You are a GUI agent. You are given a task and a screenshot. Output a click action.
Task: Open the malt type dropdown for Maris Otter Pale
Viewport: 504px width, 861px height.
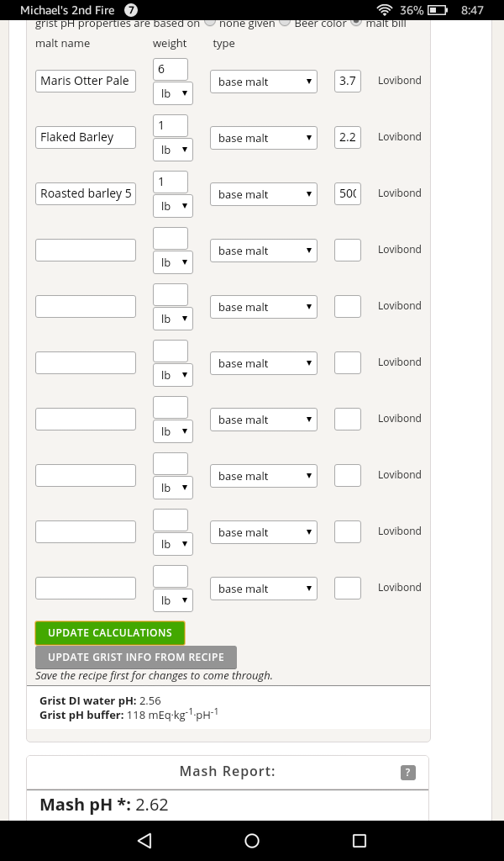(264, 82)
